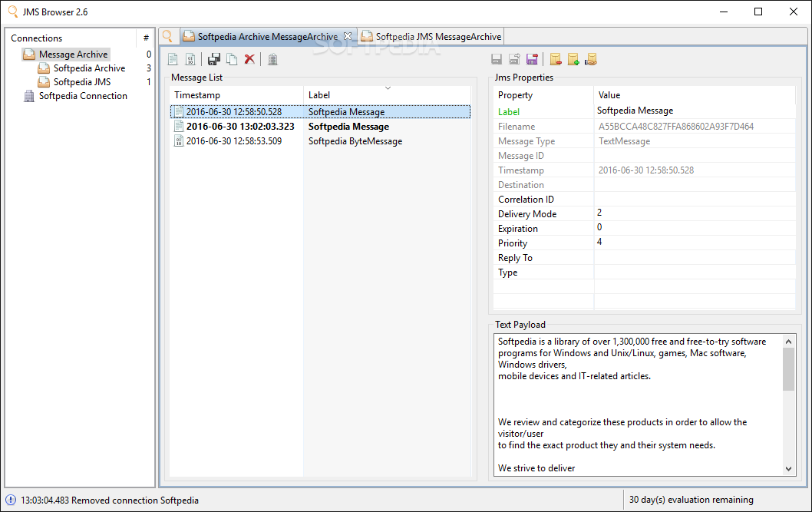Switch to the Softpedia Archive MessageArchive tab
The height and width of the screenshot is (512, 812).
click(267, 37)
